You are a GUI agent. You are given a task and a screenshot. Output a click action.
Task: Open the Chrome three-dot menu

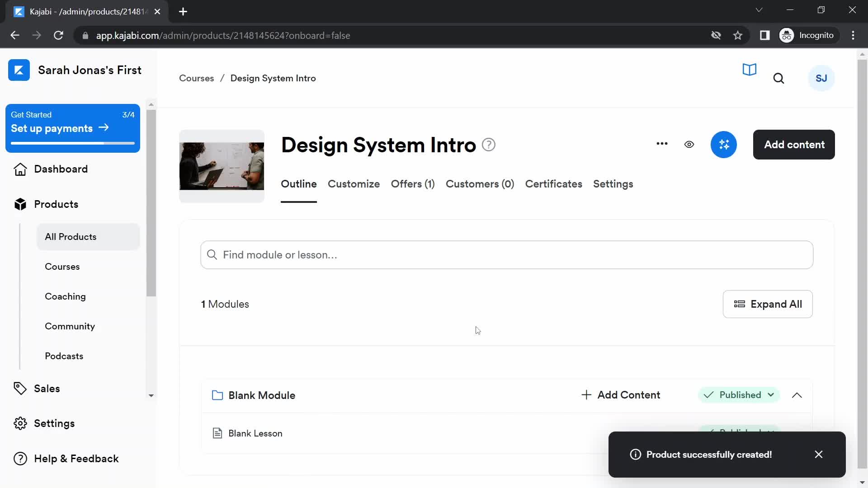(x=853, y=35)
